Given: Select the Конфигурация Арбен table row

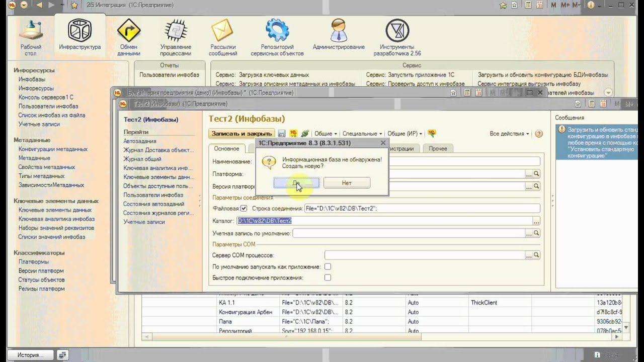Looking at the screenshot, I should point(382,312).
